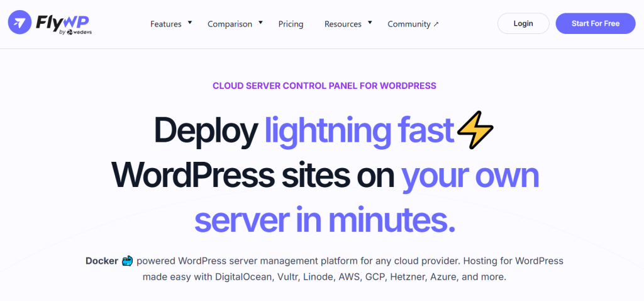Expand the Features dropdown arrow

[x=190, y=23]
